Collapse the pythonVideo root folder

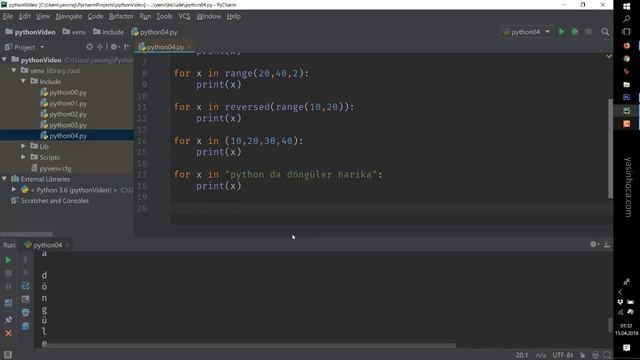[x=4, y=60]
